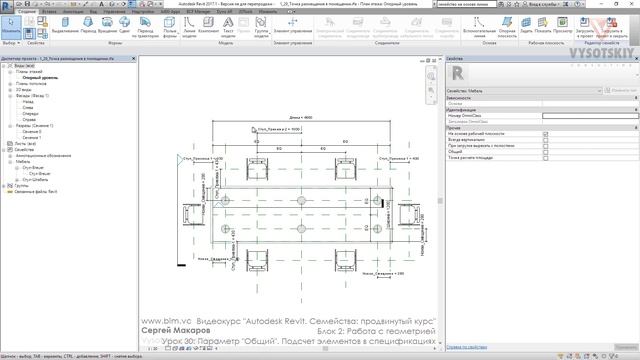Click the Компонент tool
The height and width of the screenshot is (360, 640).
tap(208, 25)
